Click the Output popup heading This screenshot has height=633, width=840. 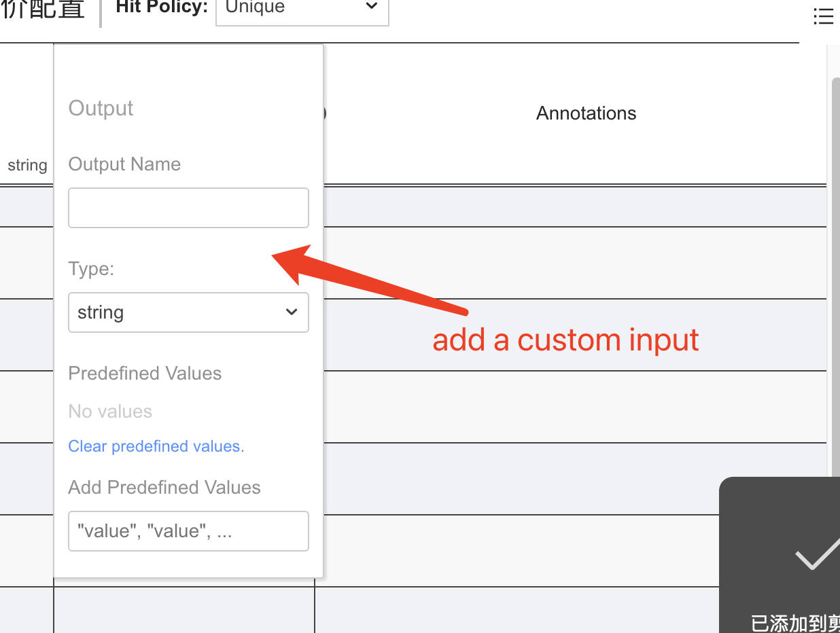click(x=100, y=108)
